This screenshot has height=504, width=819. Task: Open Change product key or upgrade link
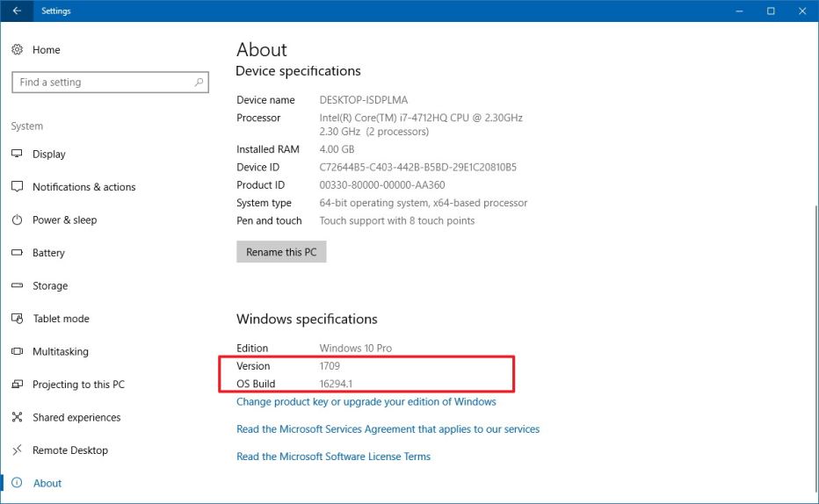point(366,402)
